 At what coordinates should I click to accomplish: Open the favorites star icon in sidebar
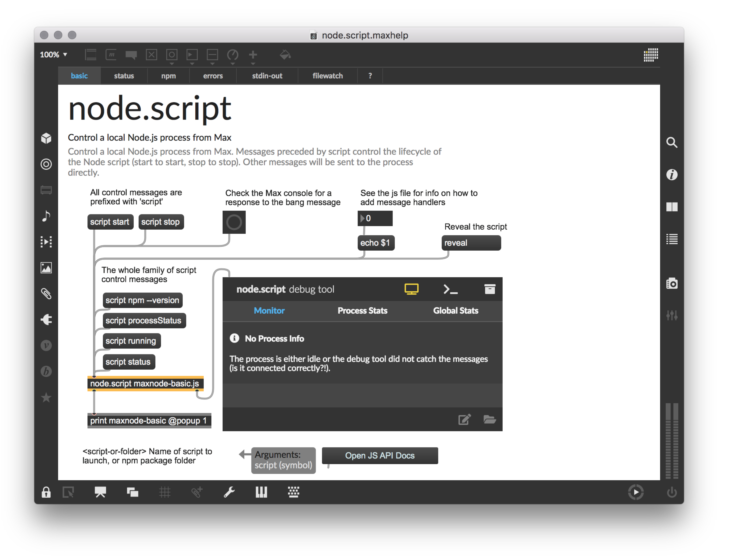click(x=46, y=397)
